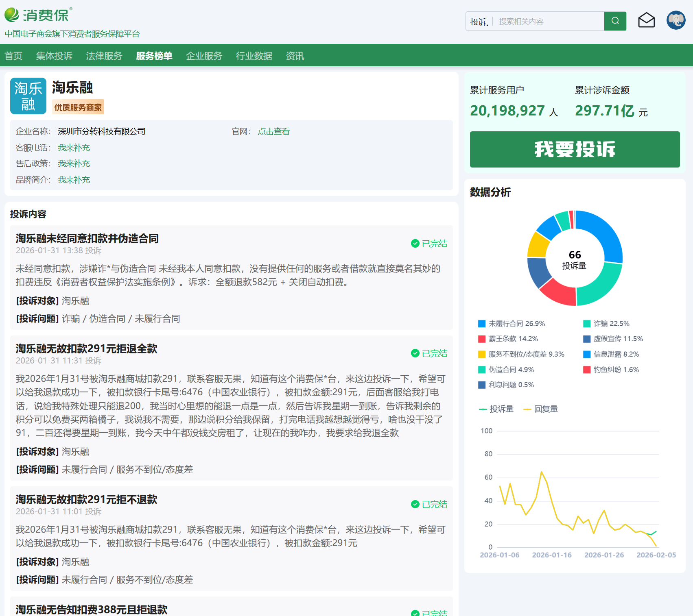The image size is (693, 616).
Task: Click the elephant user avatar
Action: [676, 20]
